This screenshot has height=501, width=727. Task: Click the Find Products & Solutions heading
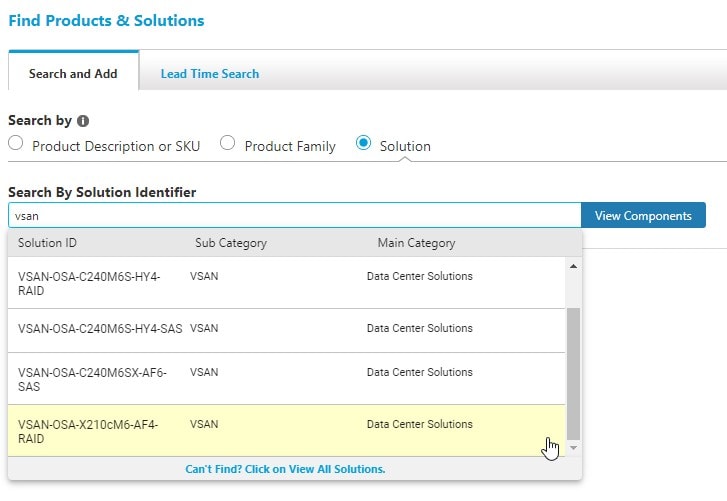pyautogui.click(x=106, y=20)
